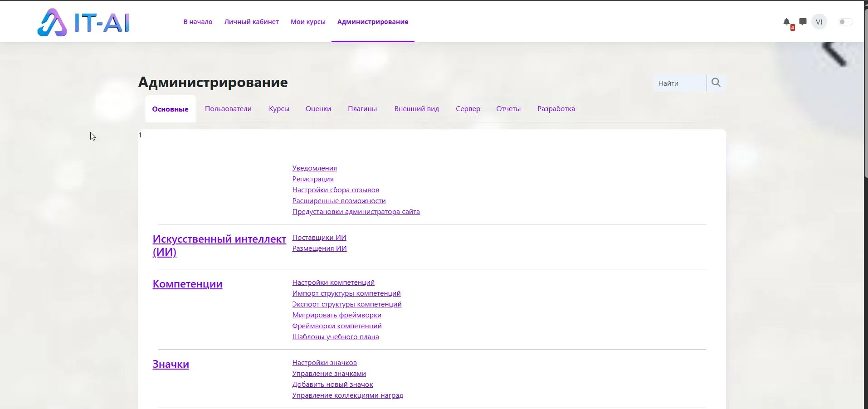Click Настройки компетенций link
Image resolution: width=868 pixels, height=409 pixels.
333,282
